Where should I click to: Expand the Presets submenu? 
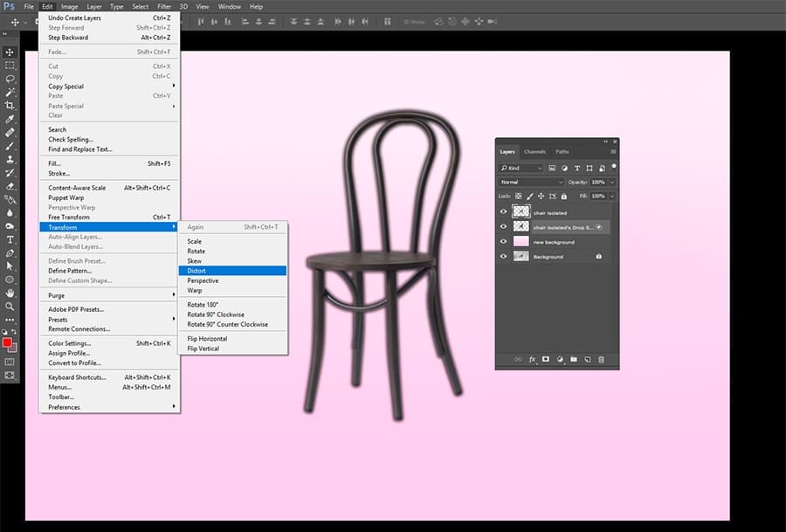[x=109, y=320]
